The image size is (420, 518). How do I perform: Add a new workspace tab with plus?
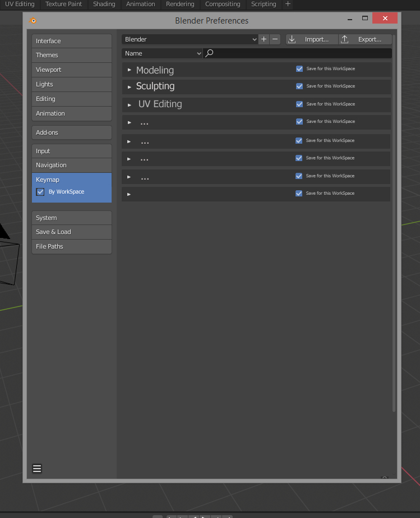[288, 4]
